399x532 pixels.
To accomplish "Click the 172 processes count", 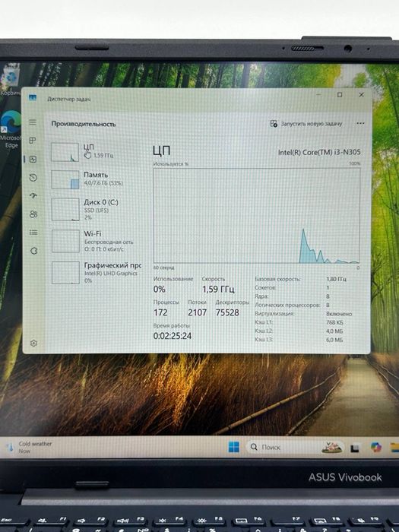I will [160, 312].
